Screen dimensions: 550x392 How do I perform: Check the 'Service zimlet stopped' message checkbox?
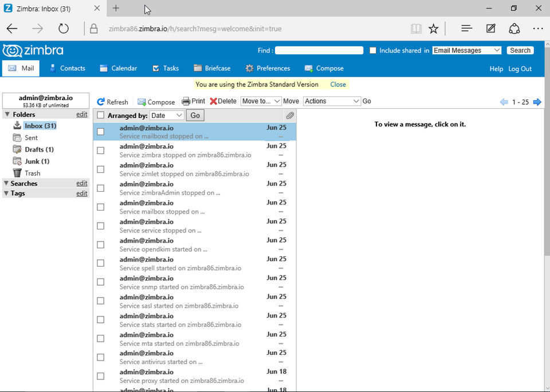101,169
